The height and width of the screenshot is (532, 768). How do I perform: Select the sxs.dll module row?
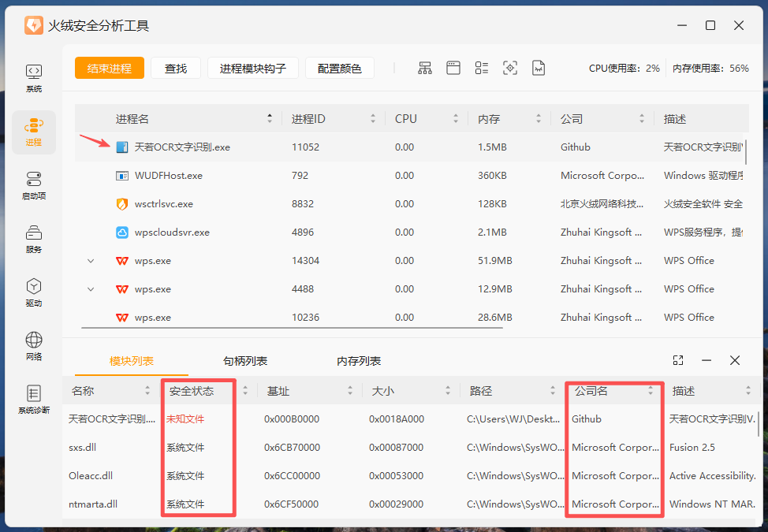(412, 448)
